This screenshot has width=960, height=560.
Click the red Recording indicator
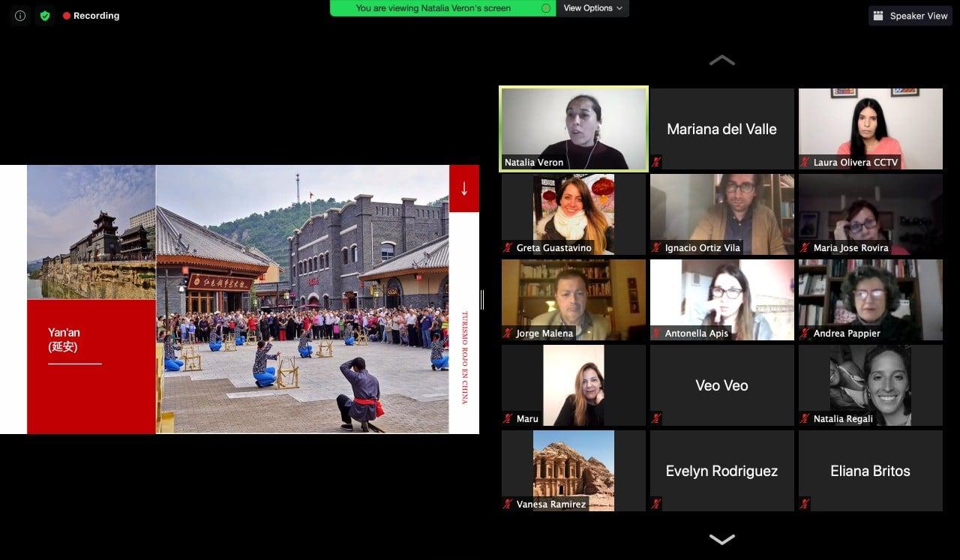click(91, 16)
